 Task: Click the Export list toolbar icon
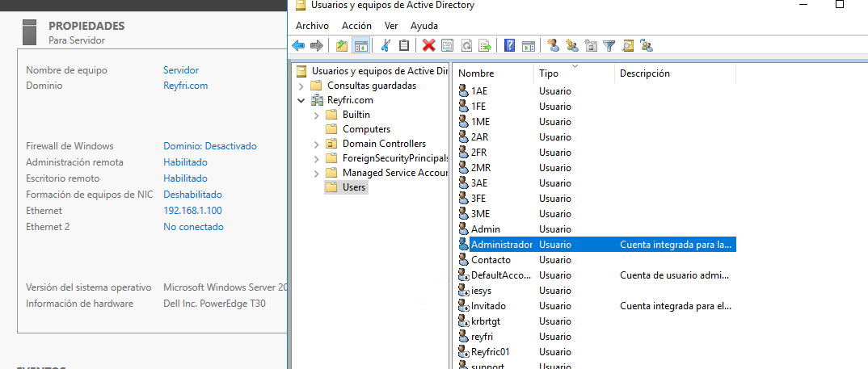485,46
